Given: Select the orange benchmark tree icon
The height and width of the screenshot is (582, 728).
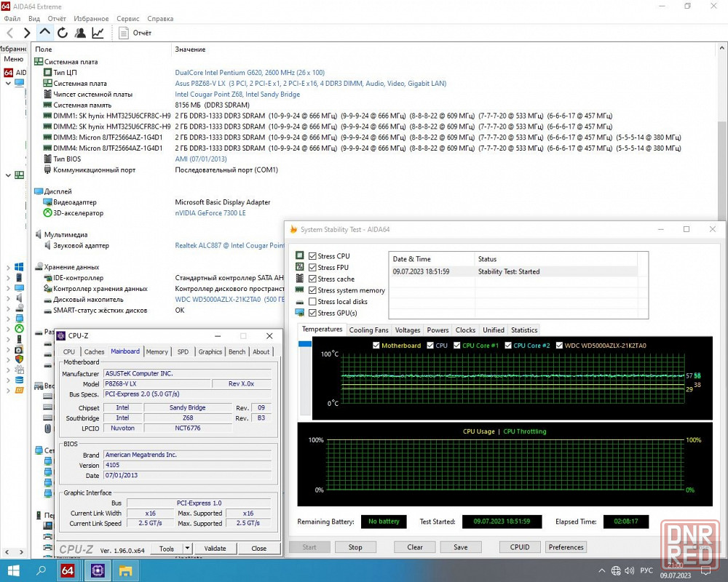Looking at the screenshot, I should (19, 391).
